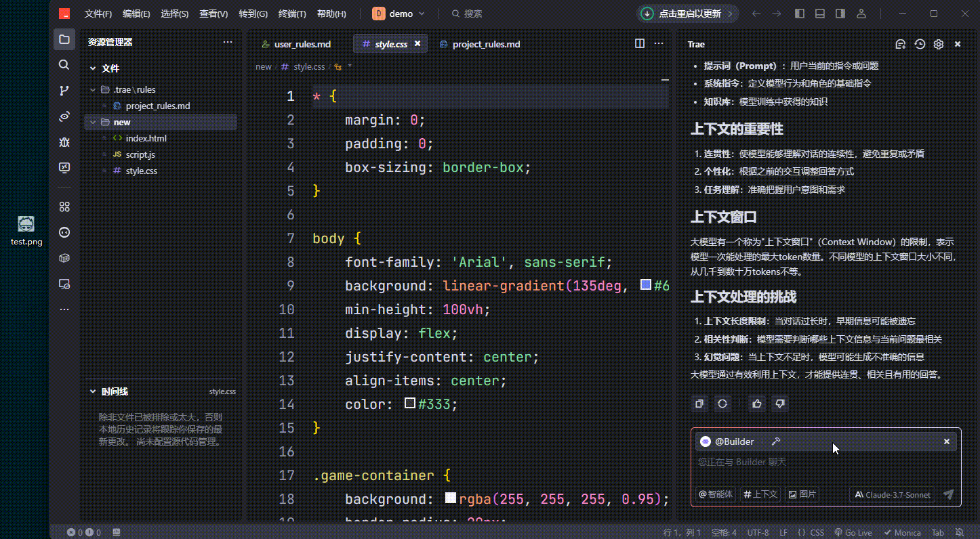
Task: Click the errors and warnings status indicator
Action: [84, 532]
